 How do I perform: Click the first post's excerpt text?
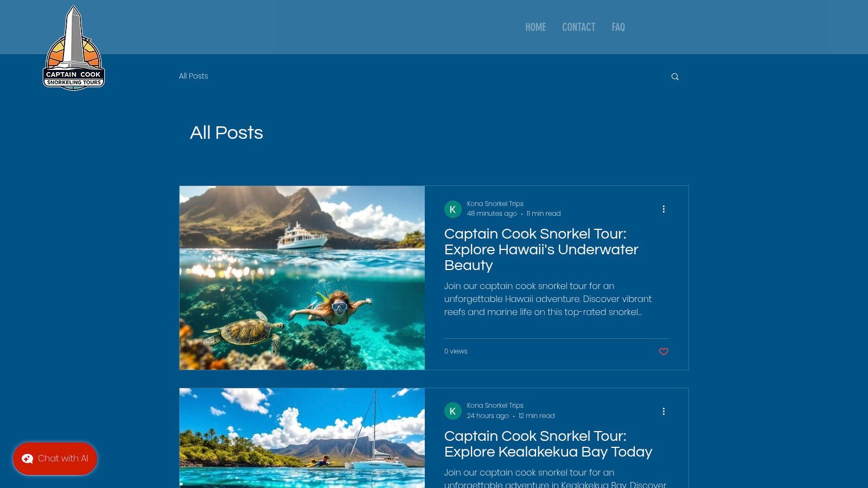(x=548, y=299)
